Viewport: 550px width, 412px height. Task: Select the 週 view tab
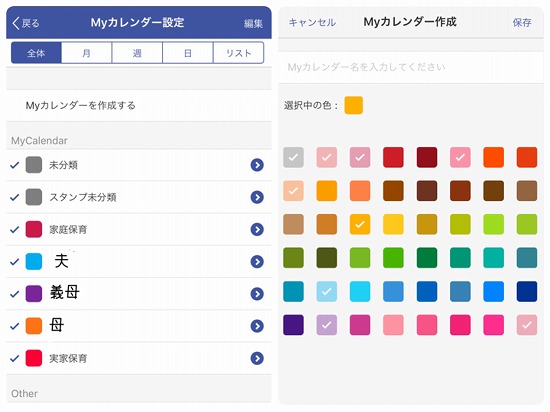(x=137, y=53)
